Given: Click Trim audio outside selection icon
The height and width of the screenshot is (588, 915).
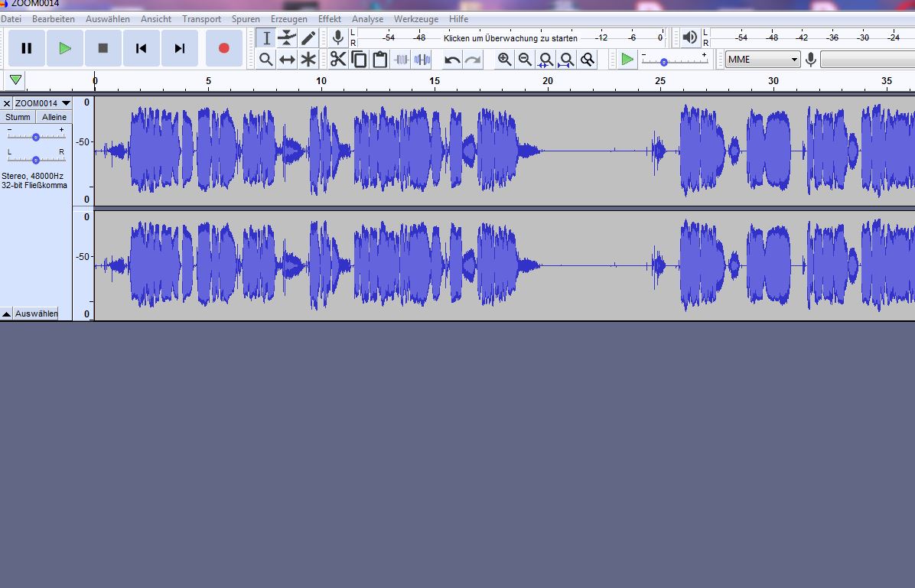Looking at the screenshot, I should [x=402, y=60].
